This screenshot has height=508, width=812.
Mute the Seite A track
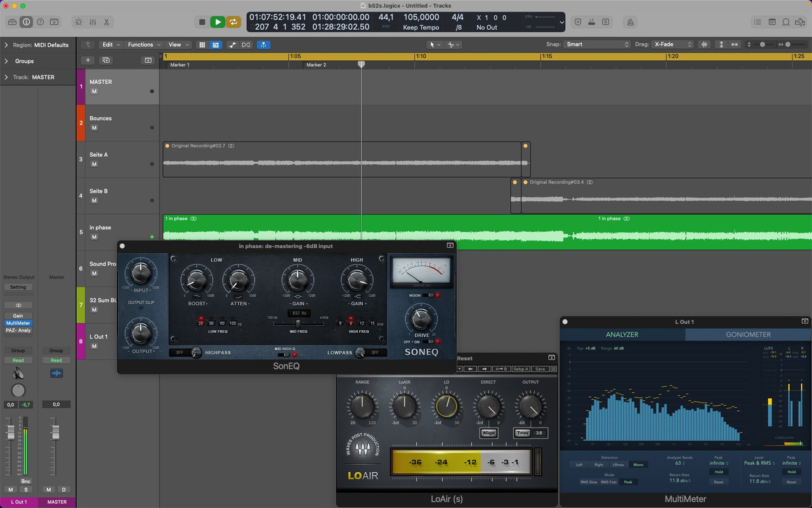[x=94, y=164]
